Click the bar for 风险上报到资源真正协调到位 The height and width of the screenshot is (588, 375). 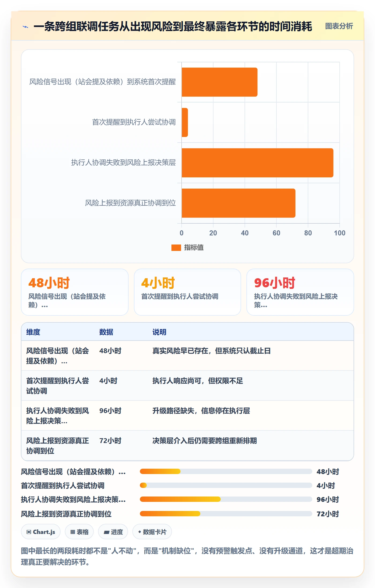238,203
